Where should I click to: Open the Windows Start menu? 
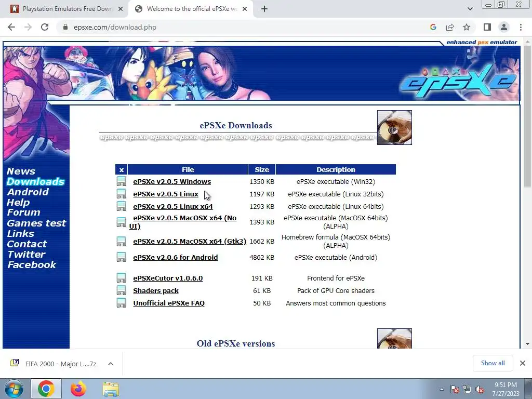point(14,389)
